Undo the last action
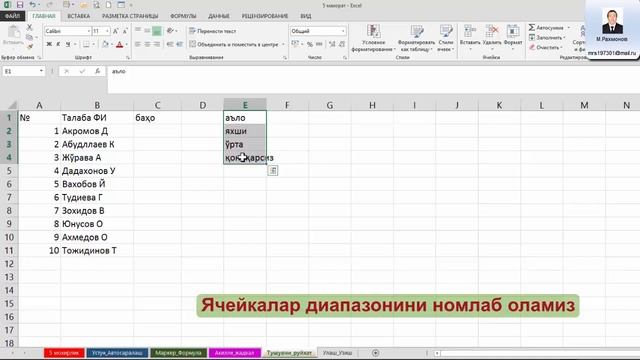640x360 pixels. [32, 5]
